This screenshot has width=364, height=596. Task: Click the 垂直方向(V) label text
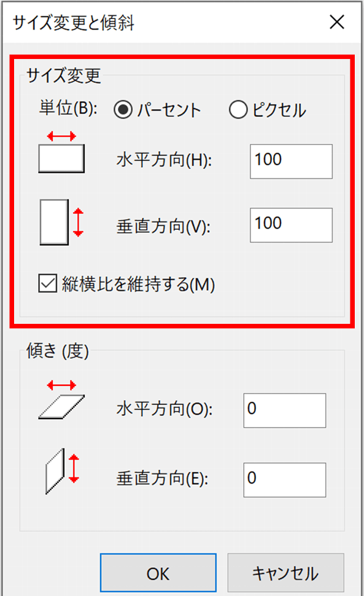[x=163, y=227]
